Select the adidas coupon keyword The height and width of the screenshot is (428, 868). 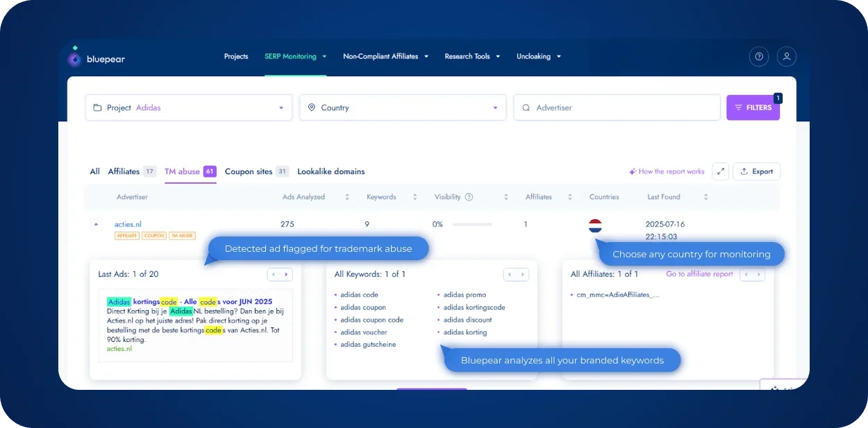click(x=363, y=307)
